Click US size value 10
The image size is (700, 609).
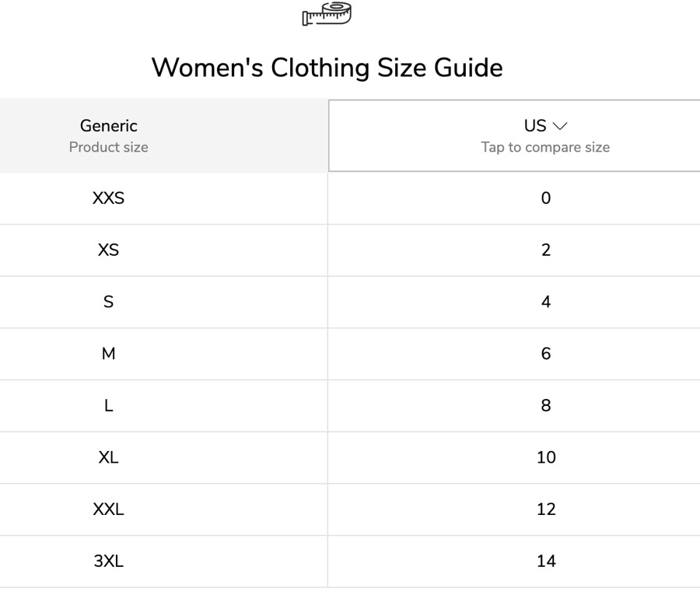tap(546, 457)
